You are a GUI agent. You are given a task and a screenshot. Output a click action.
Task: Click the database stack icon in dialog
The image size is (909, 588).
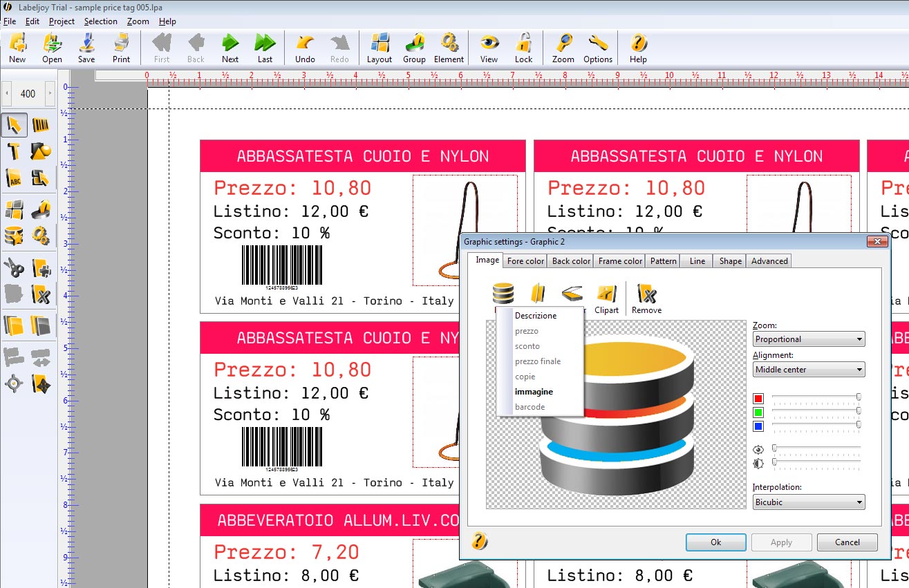click(503, 294)
